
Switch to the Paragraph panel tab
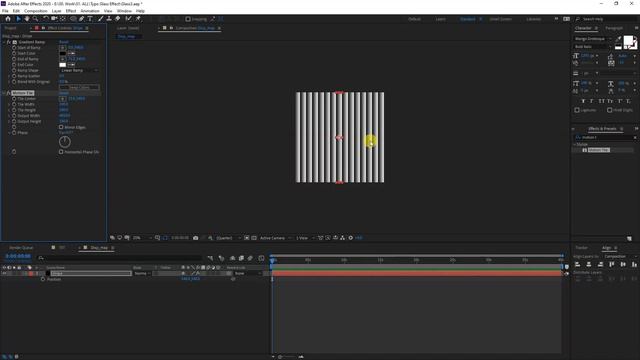(x=614, y=28)
